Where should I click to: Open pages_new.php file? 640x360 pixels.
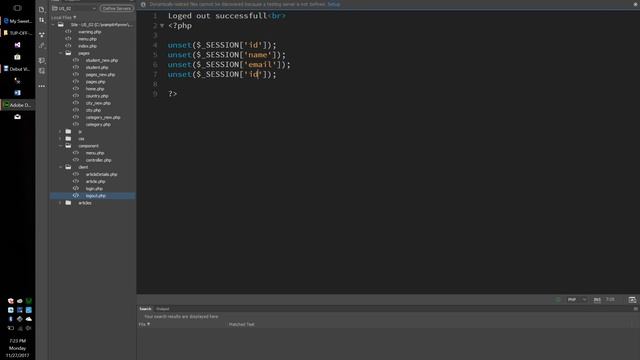pos(100,75)
